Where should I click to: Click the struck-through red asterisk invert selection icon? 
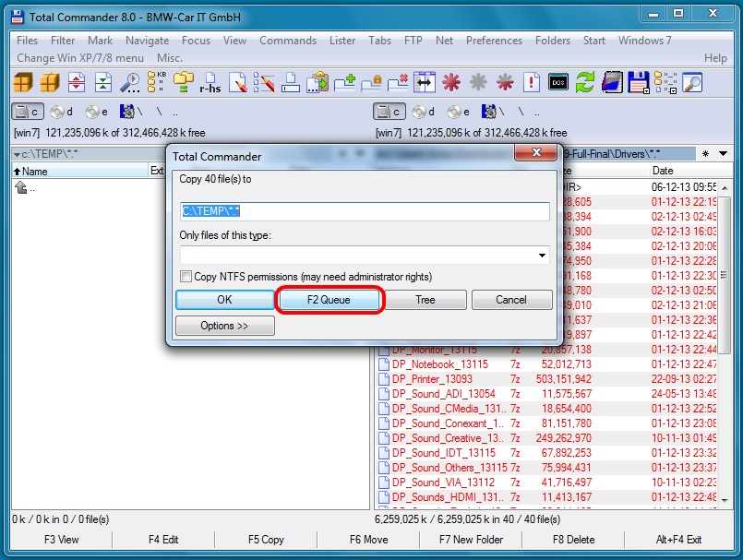coord(505,82)
